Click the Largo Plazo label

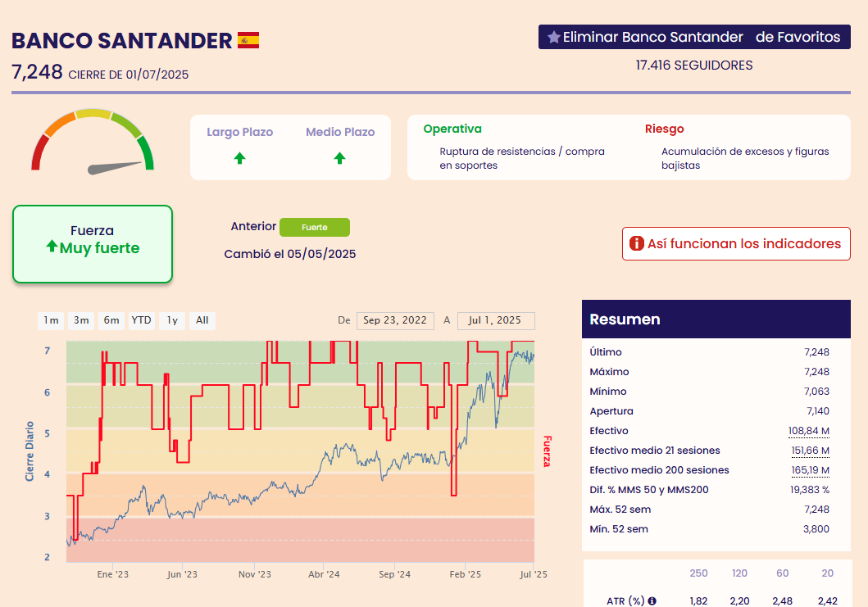pyautogui.click(x=239, y=132)
